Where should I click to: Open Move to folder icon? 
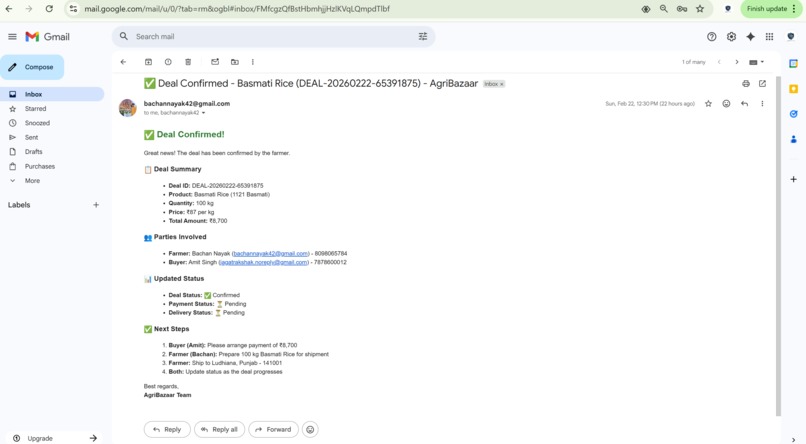(x=235, y=62)
